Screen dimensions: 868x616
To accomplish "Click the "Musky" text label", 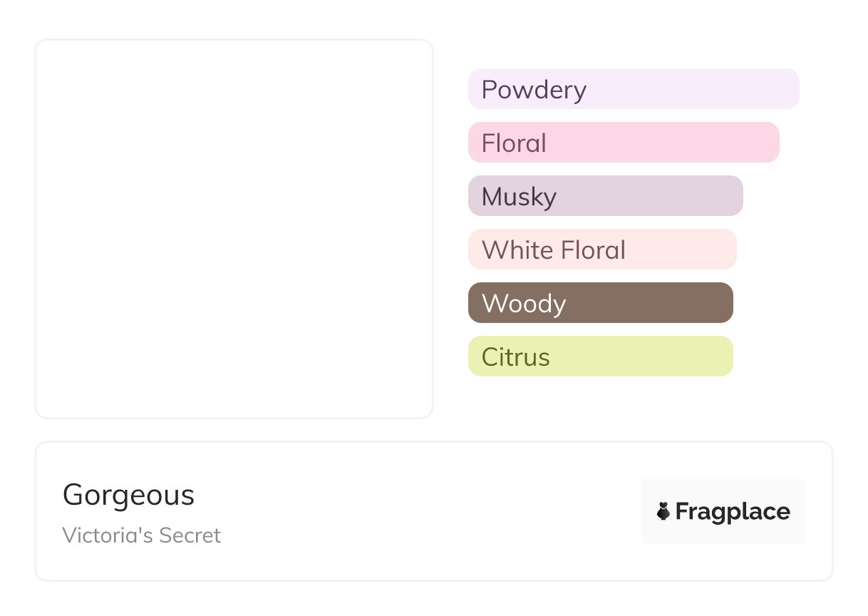I will click(x=519, y=197).
